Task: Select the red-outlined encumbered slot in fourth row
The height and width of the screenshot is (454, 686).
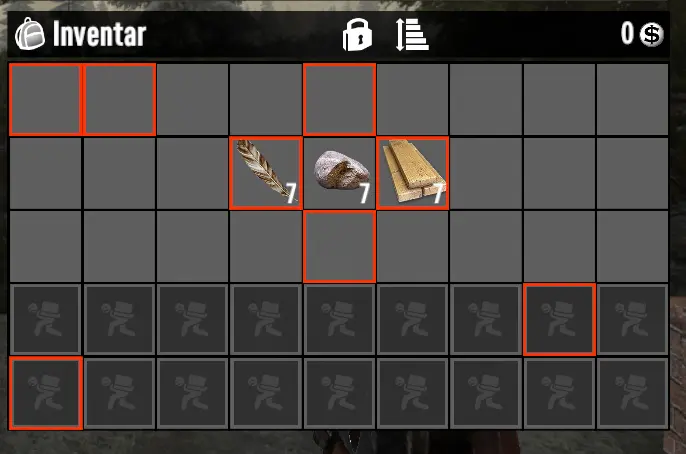Action: click(559, 320)
